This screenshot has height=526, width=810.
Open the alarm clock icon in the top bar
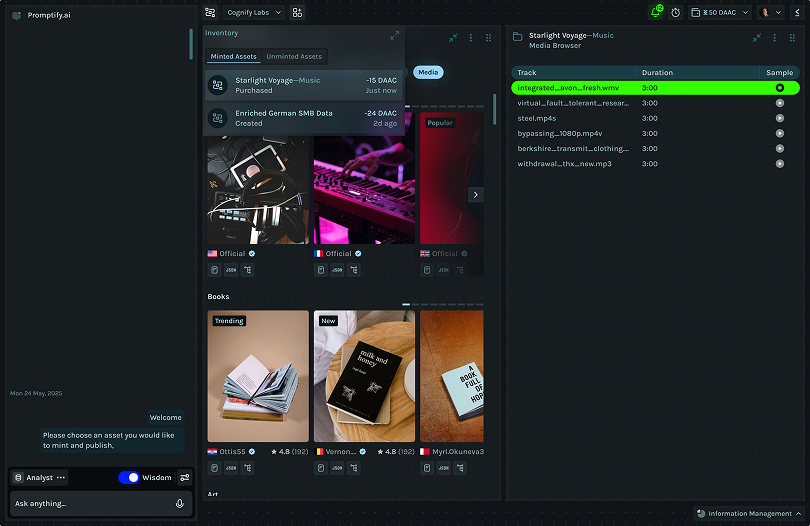coord(676,12)
